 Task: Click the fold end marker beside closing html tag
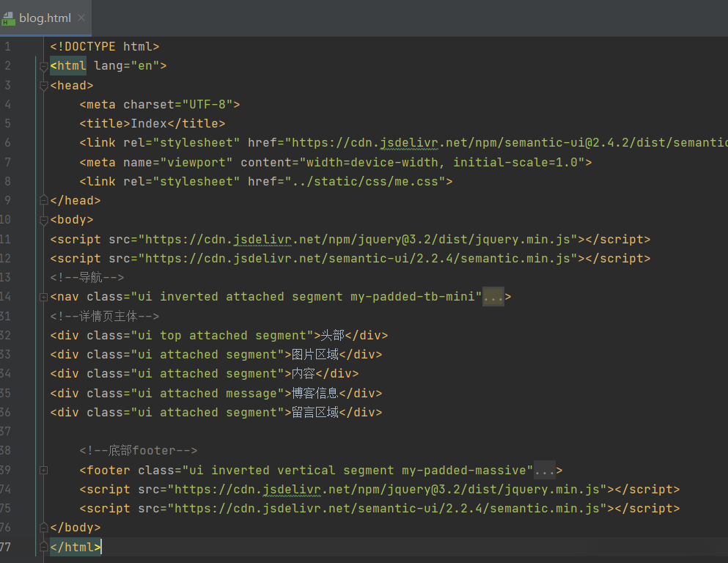[x=44, y=546]
